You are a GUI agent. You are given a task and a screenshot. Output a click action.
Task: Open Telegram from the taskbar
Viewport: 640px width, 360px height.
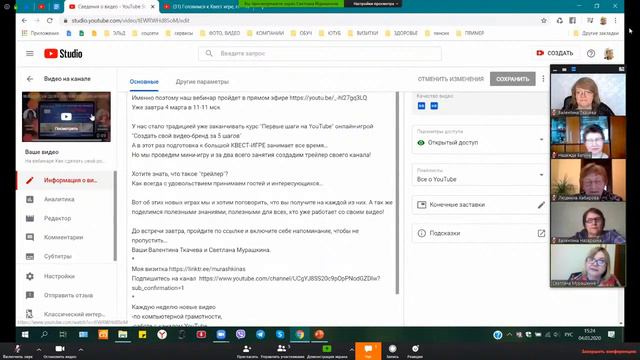260,335
